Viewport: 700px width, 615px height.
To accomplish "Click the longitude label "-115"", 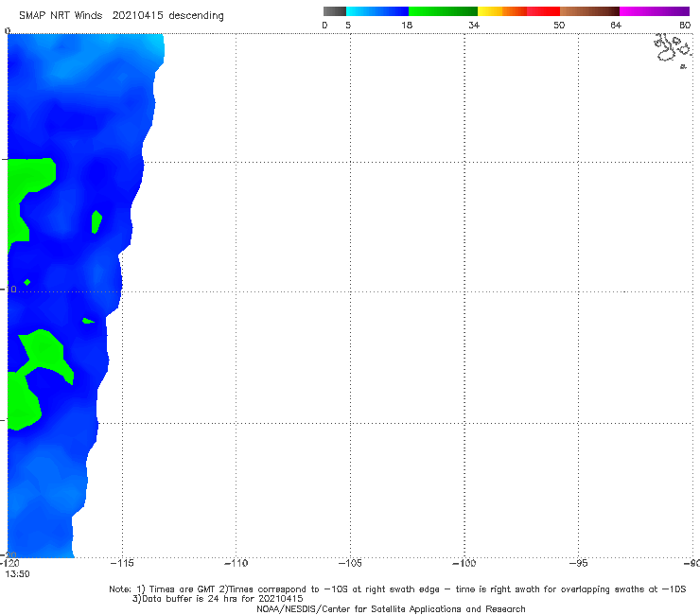I will point(122,563).
